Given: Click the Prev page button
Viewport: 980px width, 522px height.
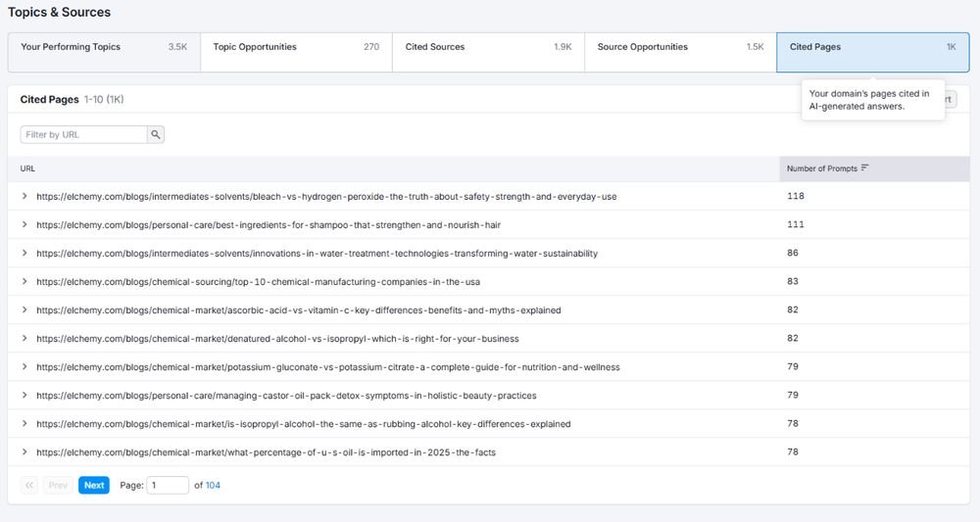Looking at the screenshot, I should [x=58, y=485].
